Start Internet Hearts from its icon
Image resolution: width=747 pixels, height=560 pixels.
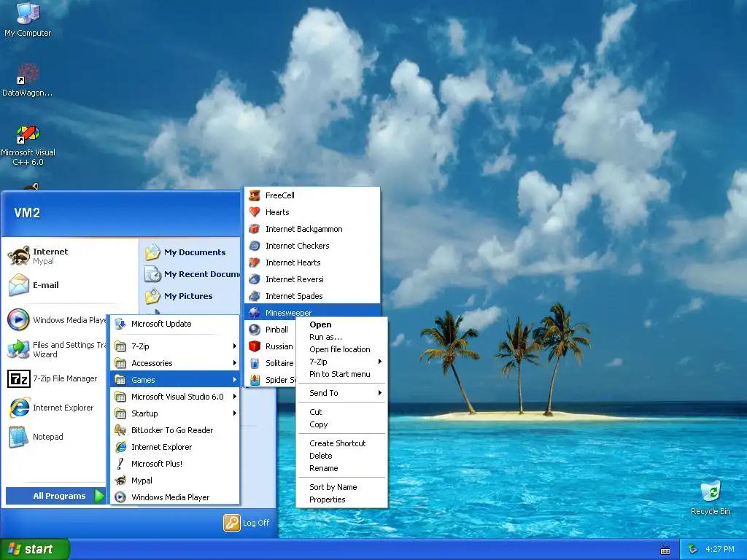tap(255, 262)
